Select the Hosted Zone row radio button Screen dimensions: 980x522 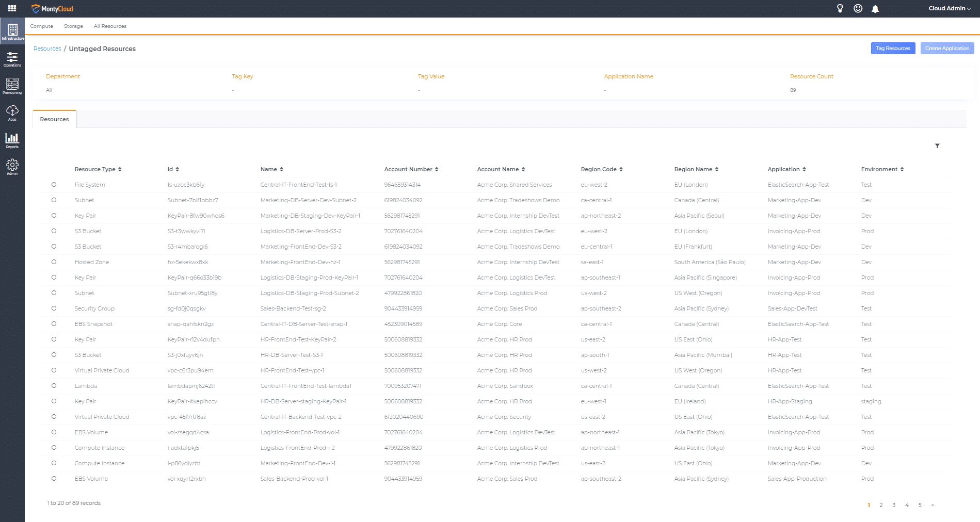click(54, 262)
